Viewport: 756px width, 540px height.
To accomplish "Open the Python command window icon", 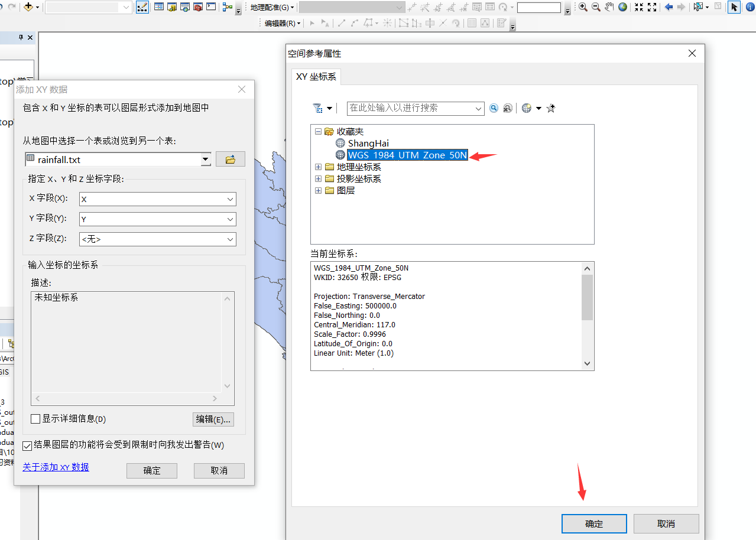I will coord(211,7).
